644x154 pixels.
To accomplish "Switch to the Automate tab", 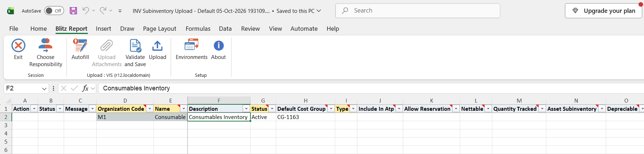I will coord(304,29).
